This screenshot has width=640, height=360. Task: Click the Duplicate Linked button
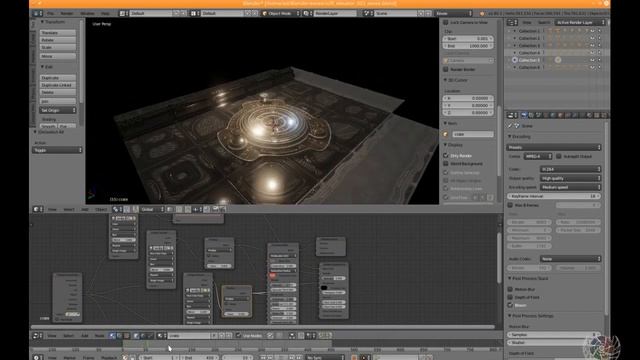(58, 85)
